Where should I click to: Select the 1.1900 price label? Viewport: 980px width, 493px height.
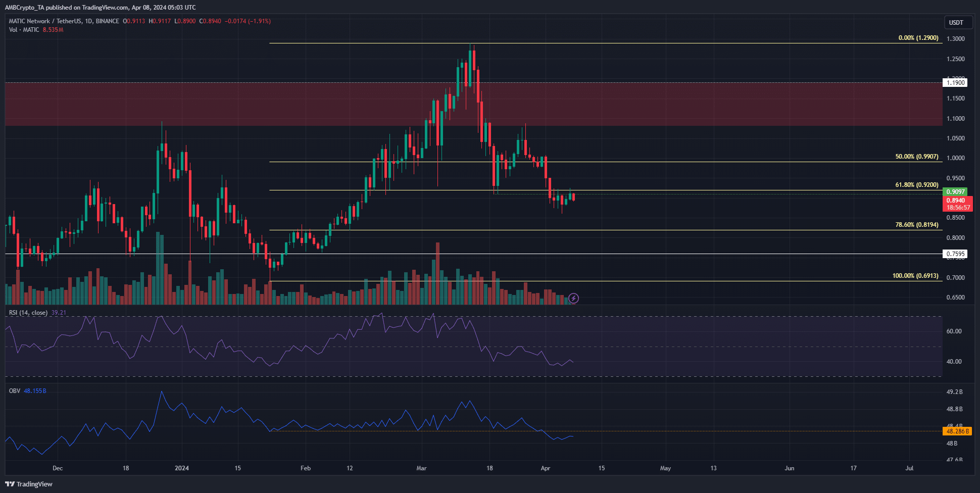point(955,83)
